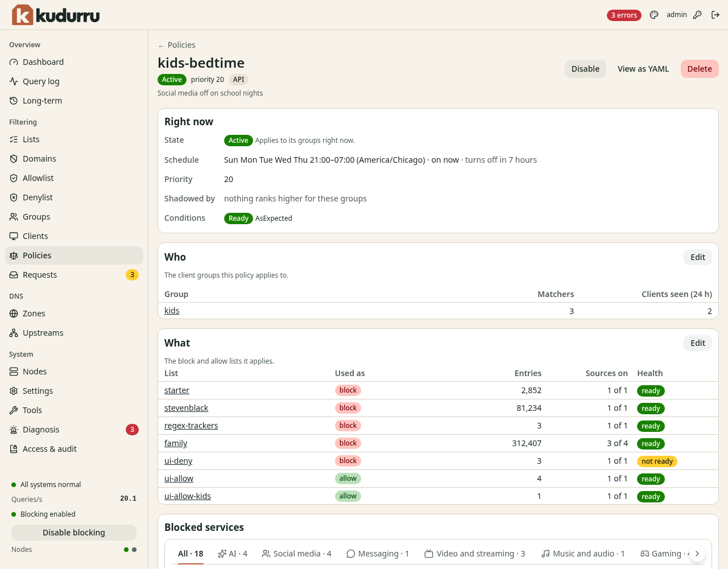
Task: Select the Social media tab
Action: pos(296,554)
